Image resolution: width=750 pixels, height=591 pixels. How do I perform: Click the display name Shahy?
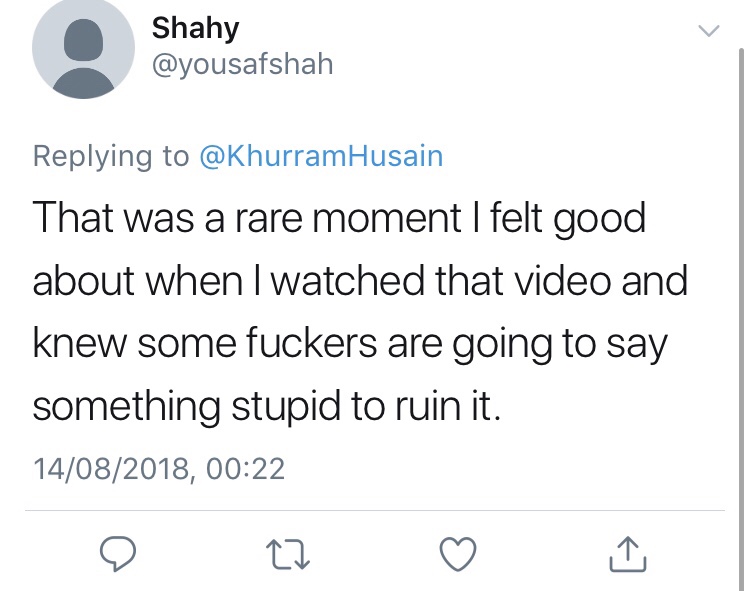point(195,28)
